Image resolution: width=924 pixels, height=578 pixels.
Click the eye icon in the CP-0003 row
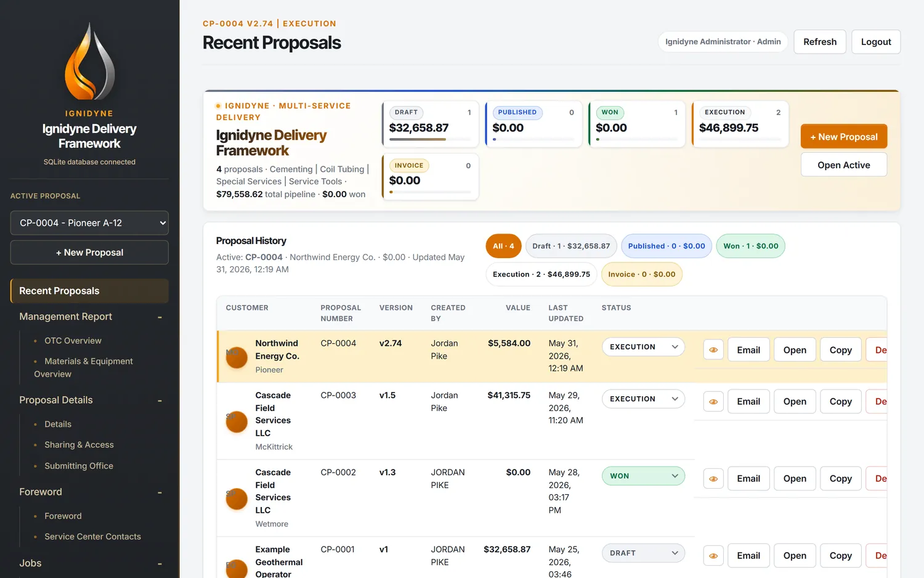[x=713, y=402]
